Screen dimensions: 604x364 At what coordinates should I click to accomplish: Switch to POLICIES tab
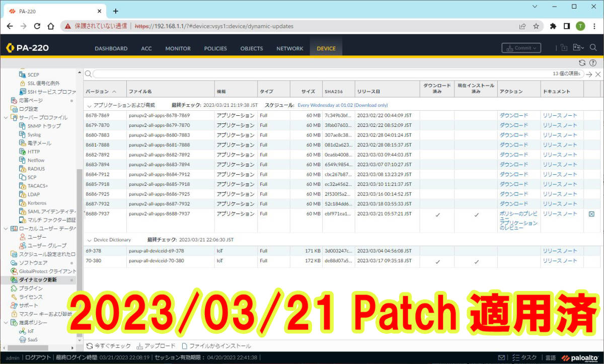tap(215, 48)
